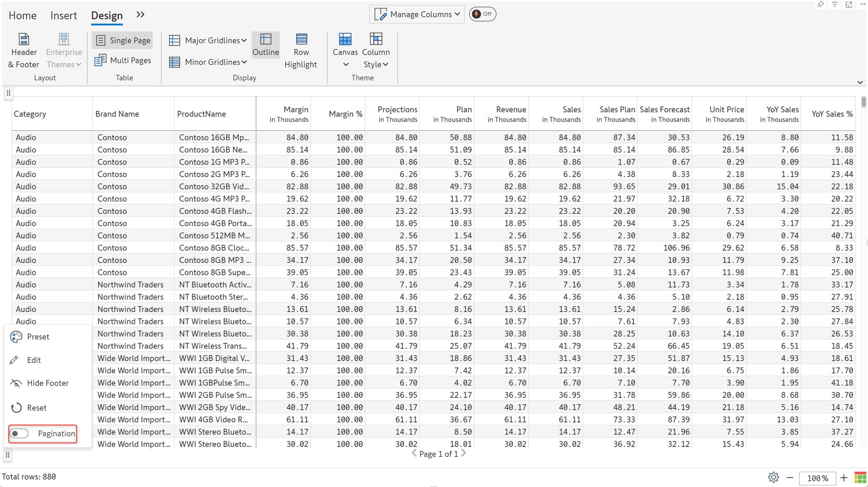Viewport: 868px width, 487px height.
Task: Select the Multi Pages table layout
Action: point(123,60)
